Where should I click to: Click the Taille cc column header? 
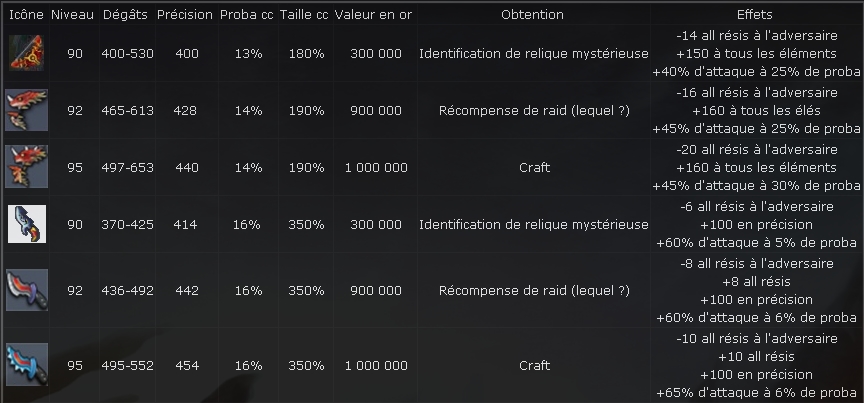tap(304, 15)
